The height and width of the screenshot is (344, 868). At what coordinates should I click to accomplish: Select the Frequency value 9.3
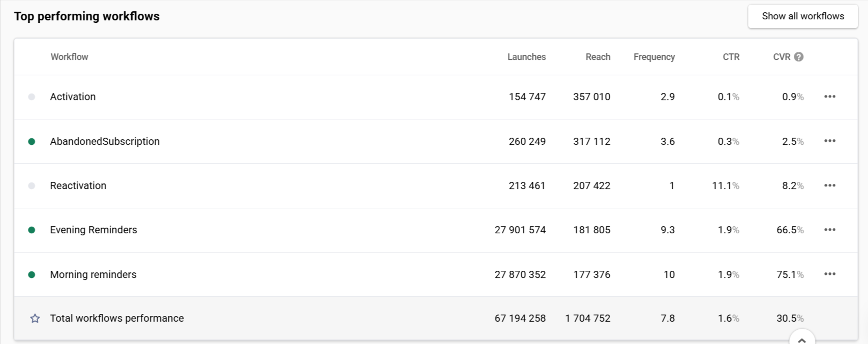[668, 230]
